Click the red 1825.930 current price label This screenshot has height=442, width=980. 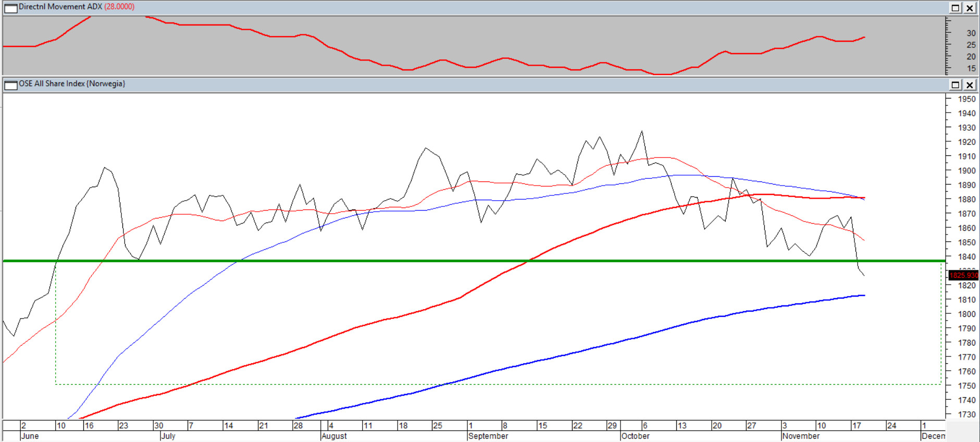click(x=963, y=275)
